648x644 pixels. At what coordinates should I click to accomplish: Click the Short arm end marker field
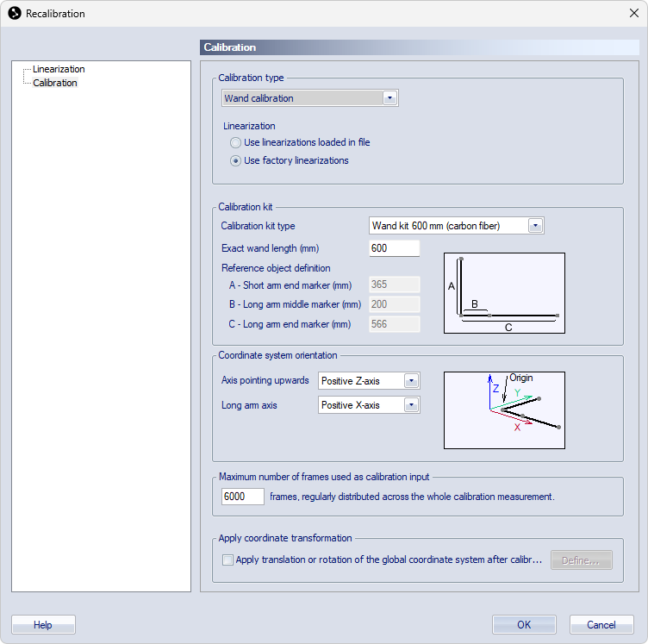pyautogui.click(x=394, y=284)
